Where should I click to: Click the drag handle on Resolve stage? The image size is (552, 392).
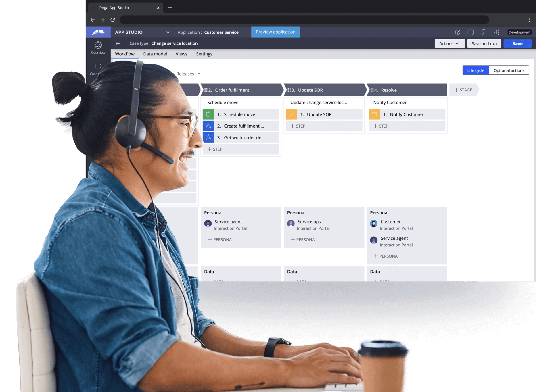click(372, 90)
